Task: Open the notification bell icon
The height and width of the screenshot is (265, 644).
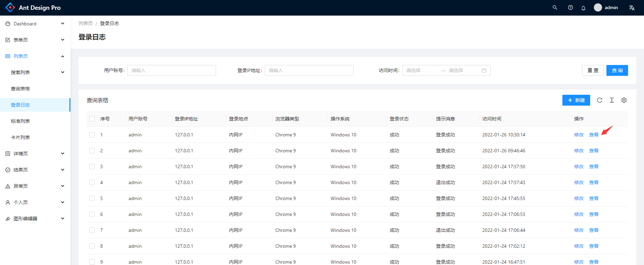Action: [583, 8]
